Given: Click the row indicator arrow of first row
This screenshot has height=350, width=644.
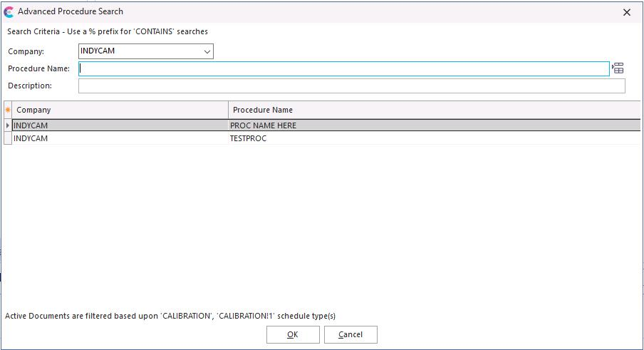Looking at the screenshot, I should pyautogui.click(x=8, y=125).
